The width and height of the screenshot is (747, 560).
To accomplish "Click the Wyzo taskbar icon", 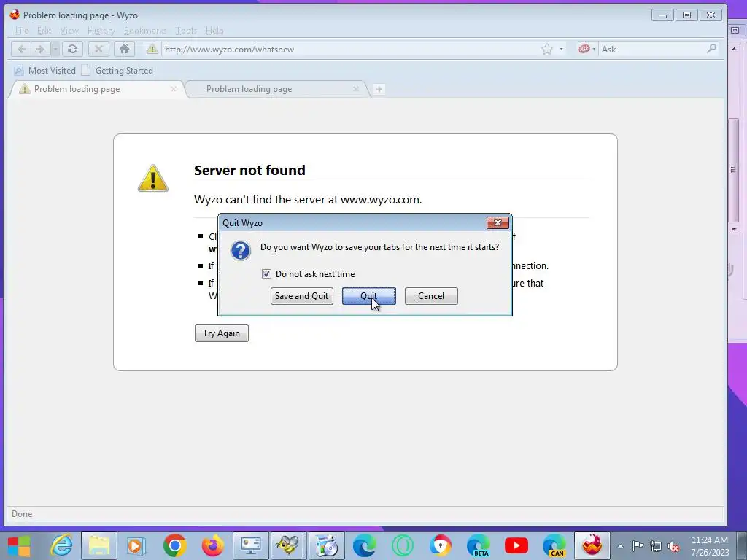I will pyautogui.click(x=592, y=545).
